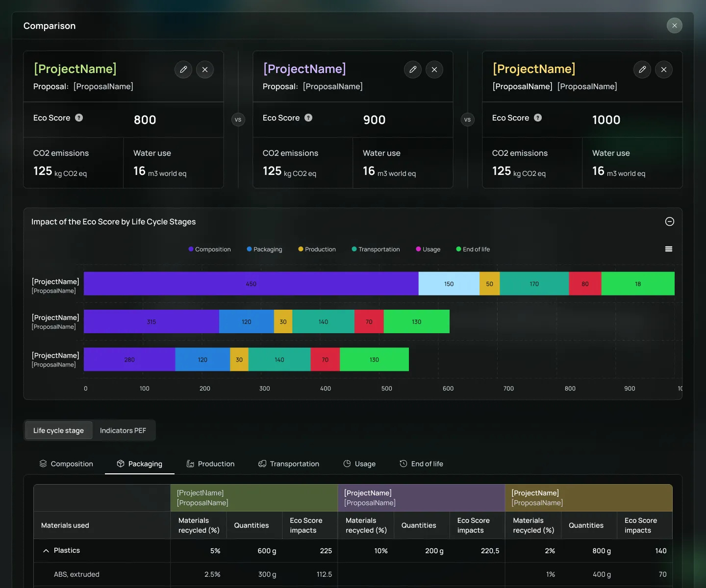This screenshot has width=706, height=588.
Task: Click the ABS, extruded material row
Action: [353, 574]
